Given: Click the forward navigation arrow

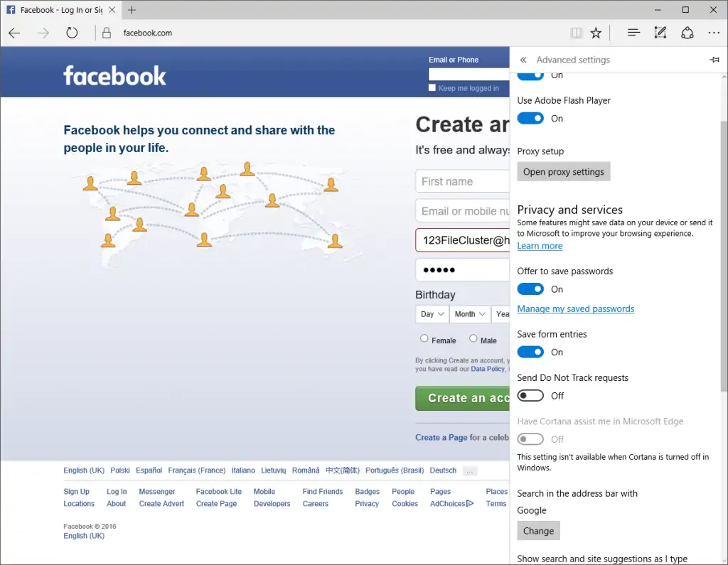Looking at the screenshot, I should coord(43,33).
